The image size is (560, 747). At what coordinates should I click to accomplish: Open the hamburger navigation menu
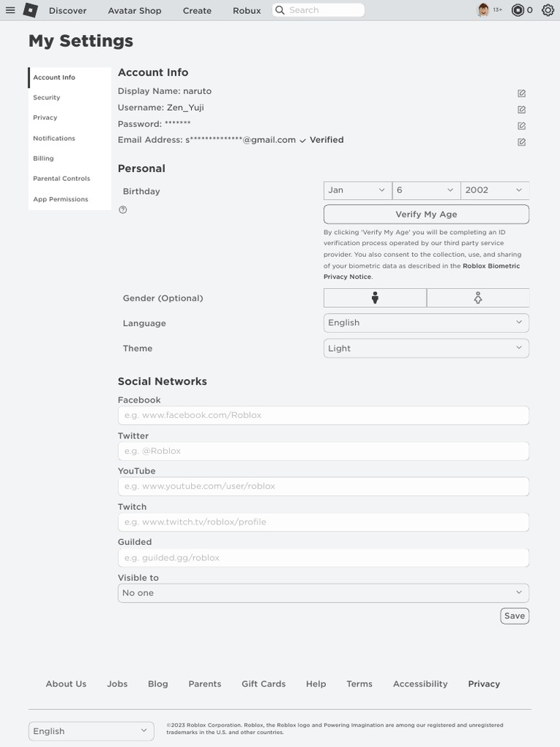click(10, 10)
